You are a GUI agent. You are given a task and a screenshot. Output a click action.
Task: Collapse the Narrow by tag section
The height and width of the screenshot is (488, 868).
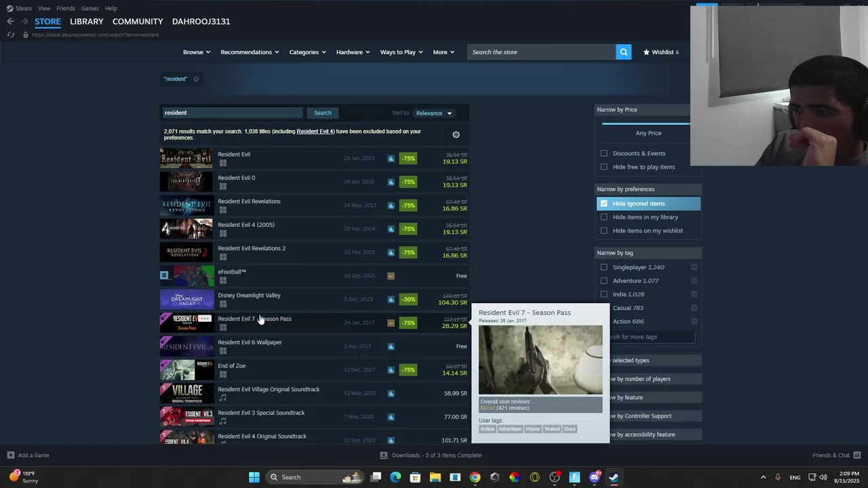click(x=648, y=253)
